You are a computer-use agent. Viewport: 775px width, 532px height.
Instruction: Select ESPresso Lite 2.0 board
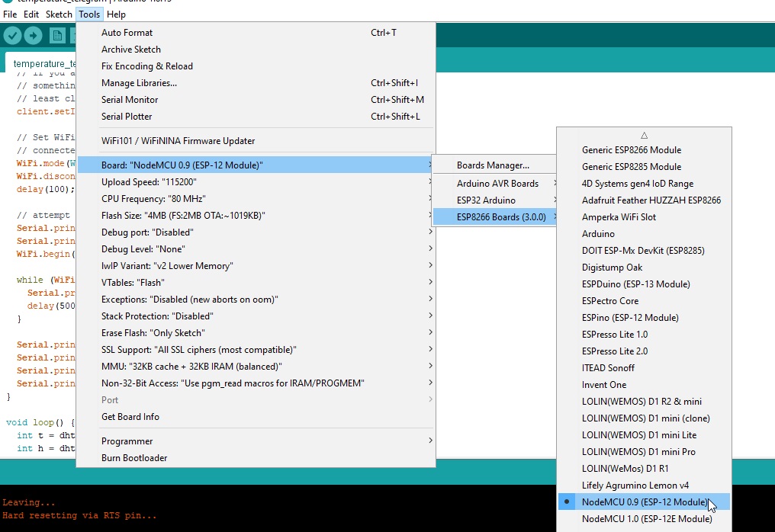click(x=644, y=351)
